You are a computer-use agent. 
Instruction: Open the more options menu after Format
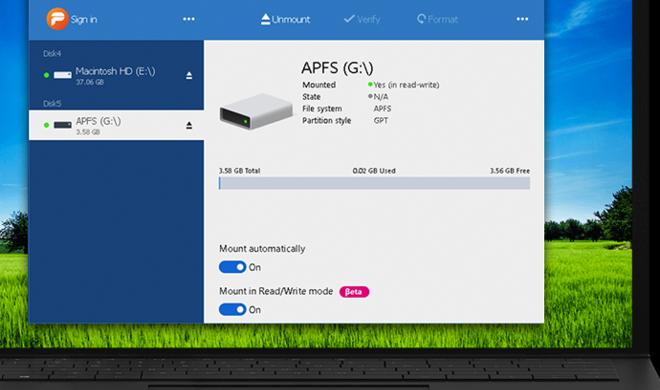pyautogui.click(x=522, y=19)
